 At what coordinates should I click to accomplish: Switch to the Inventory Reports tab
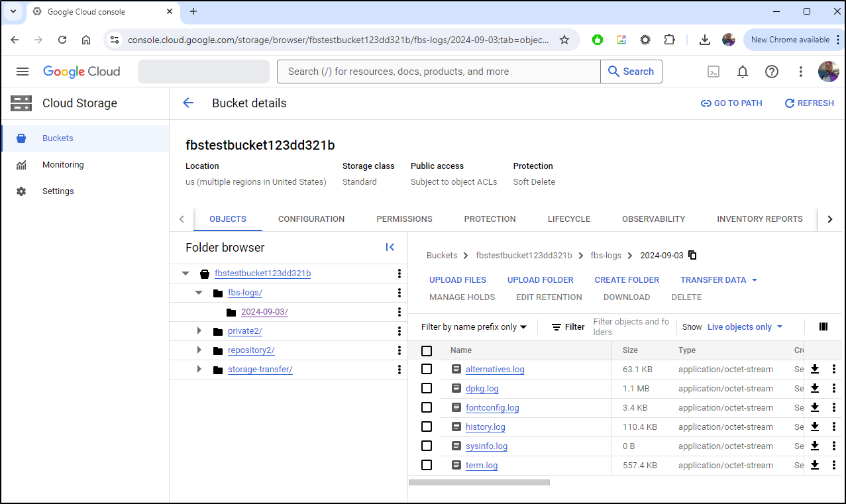[x=760, y=219]
